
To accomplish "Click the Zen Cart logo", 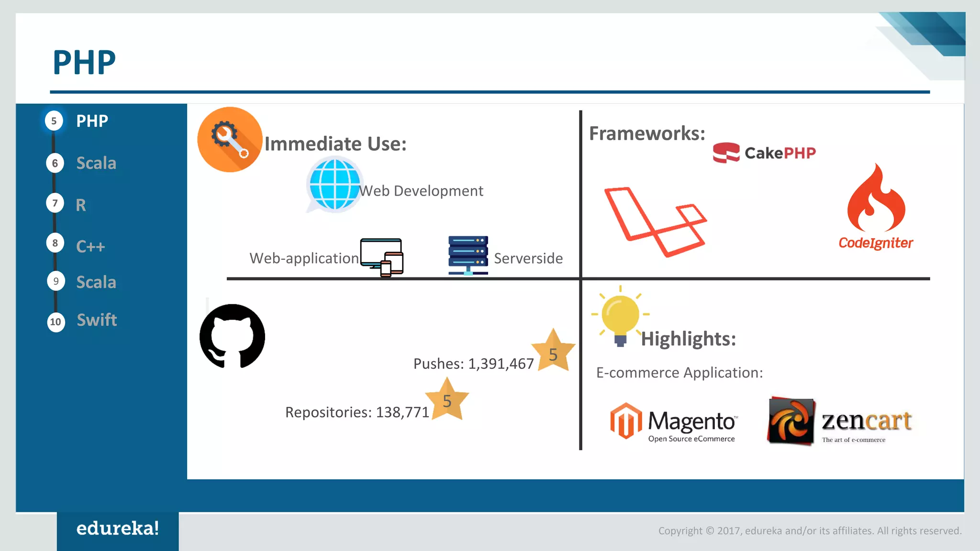I will (840, 421).
